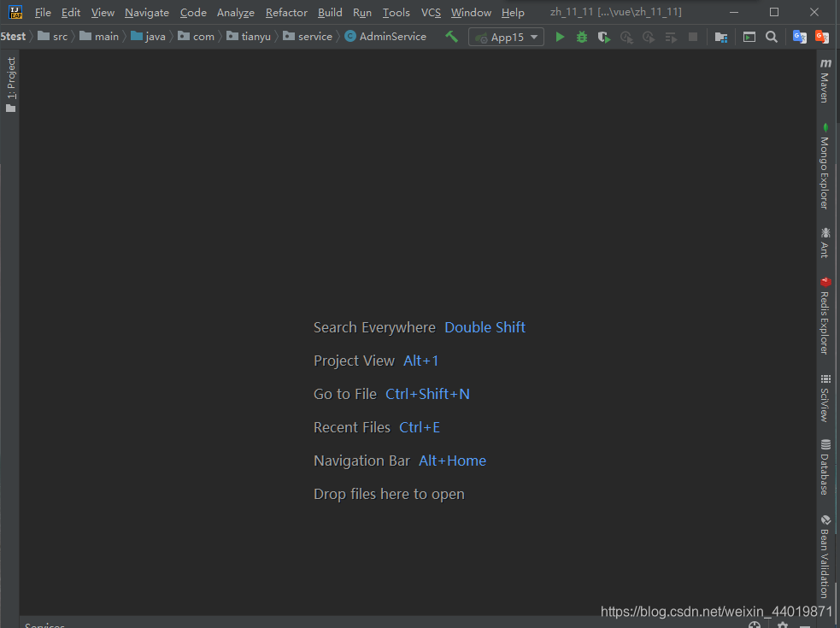This screenshot has width=840, height=628.
Task: Open the Navigate menu
Action: [147, 12]
